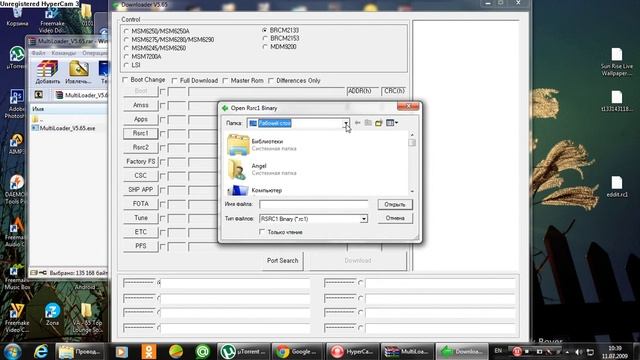Open the 'Тип файлов' file type dropdown

click(x=363, y=219)
